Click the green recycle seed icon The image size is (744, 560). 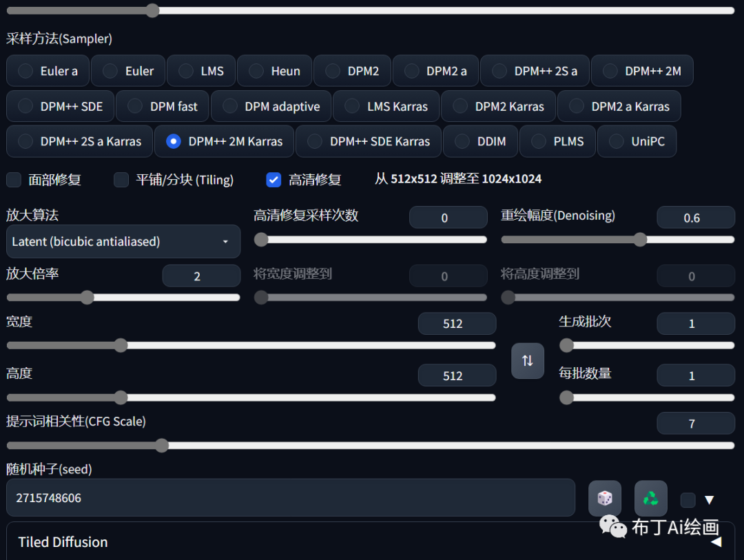tap(650, 498)
